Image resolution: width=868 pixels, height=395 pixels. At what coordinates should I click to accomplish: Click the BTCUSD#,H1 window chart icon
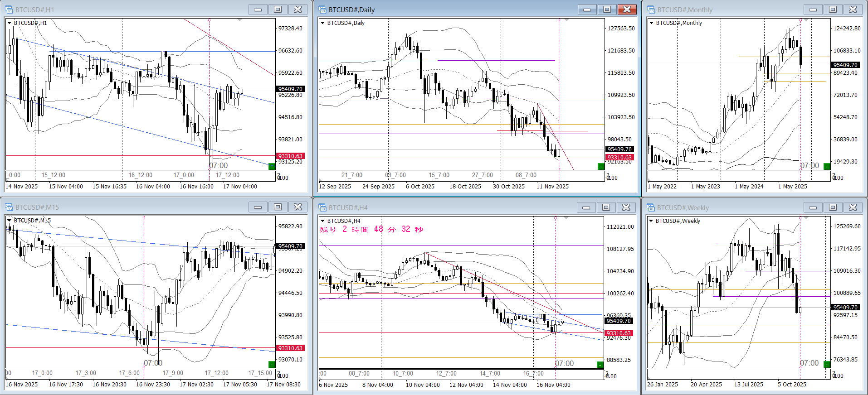coord(9,10)
